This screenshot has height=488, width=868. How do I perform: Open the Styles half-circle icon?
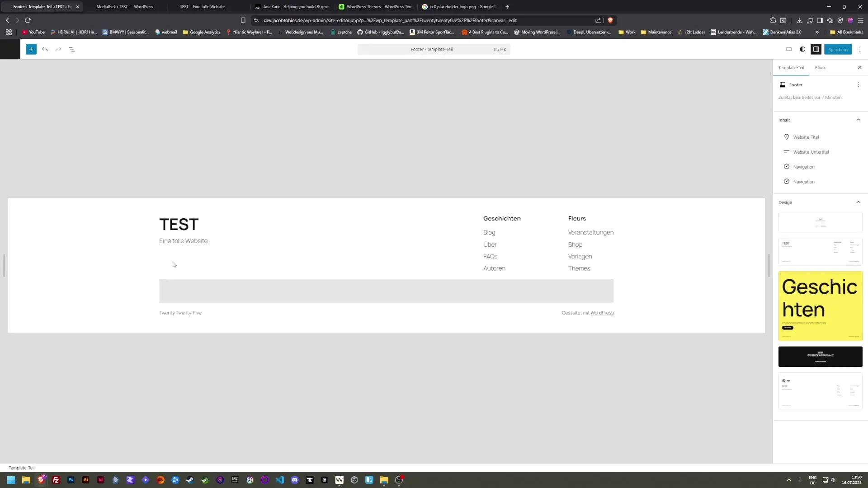(802, 49)
